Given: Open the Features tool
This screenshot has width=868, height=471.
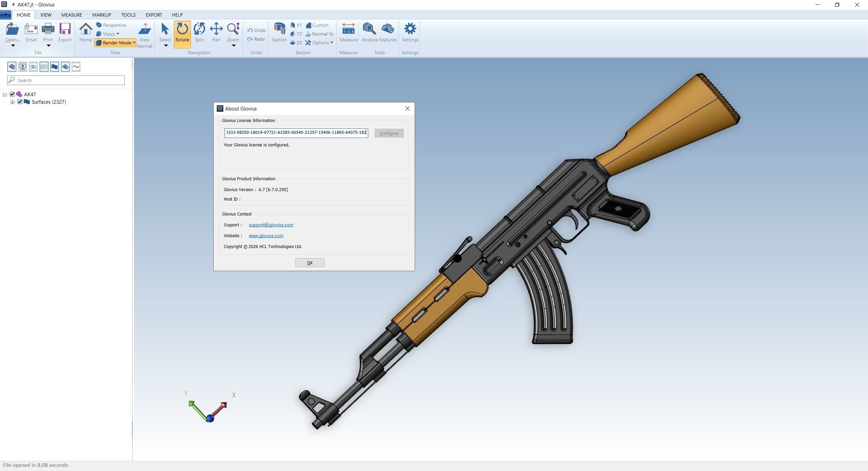Looking at the screenshot, I should coord(388,33).
